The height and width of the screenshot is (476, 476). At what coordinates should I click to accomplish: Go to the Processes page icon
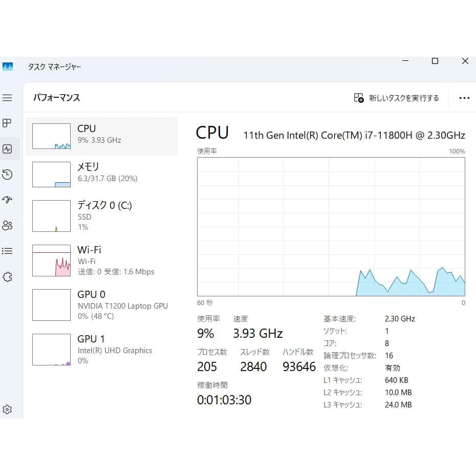pyautogui.click(x=7, y=123)
